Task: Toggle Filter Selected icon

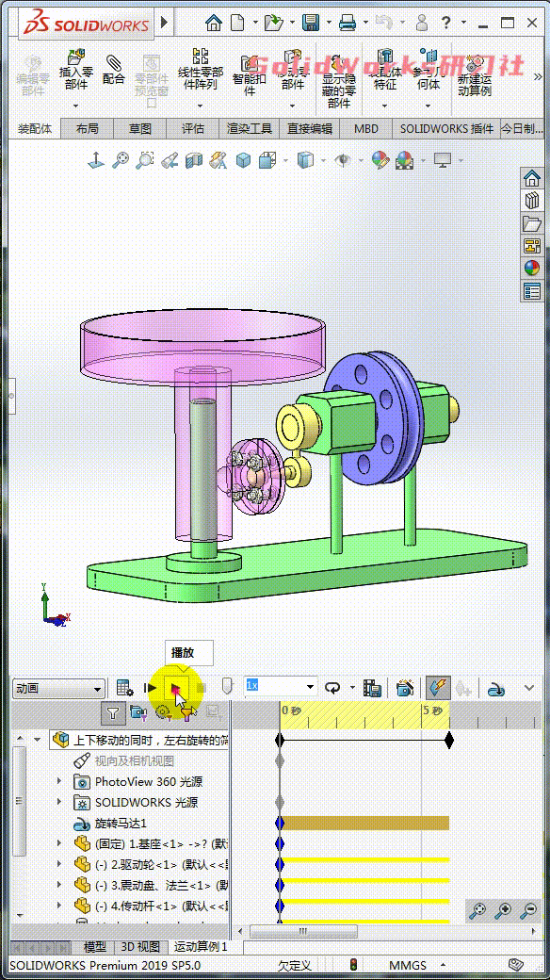Action: coord(187,711)
